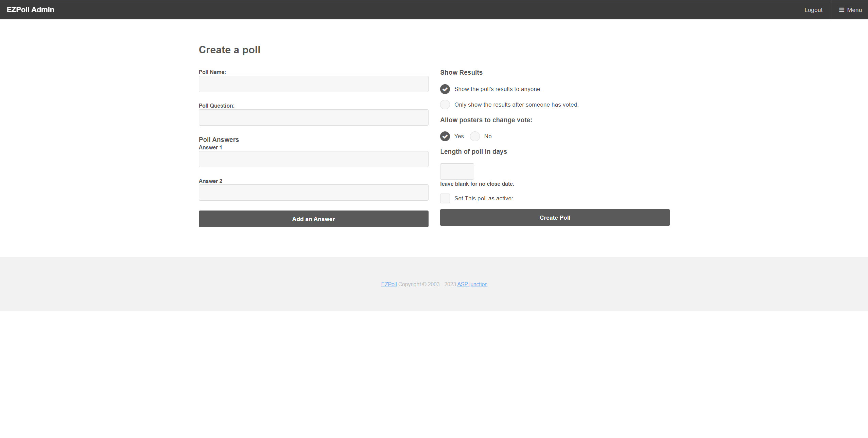Click the Answer 2 input field
868x438 pixels.
[313, 193]
